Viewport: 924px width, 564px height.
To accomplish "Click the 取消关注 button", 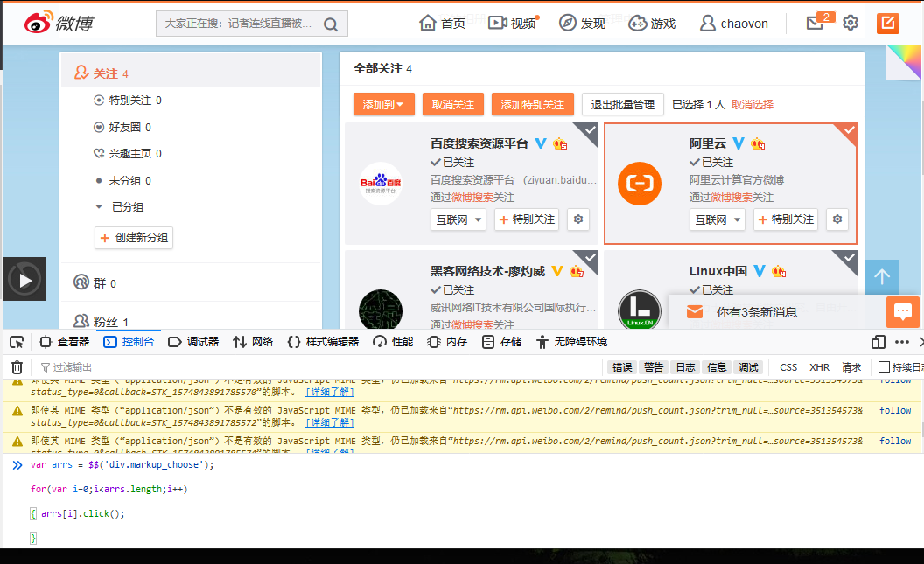I will [453, 105].
